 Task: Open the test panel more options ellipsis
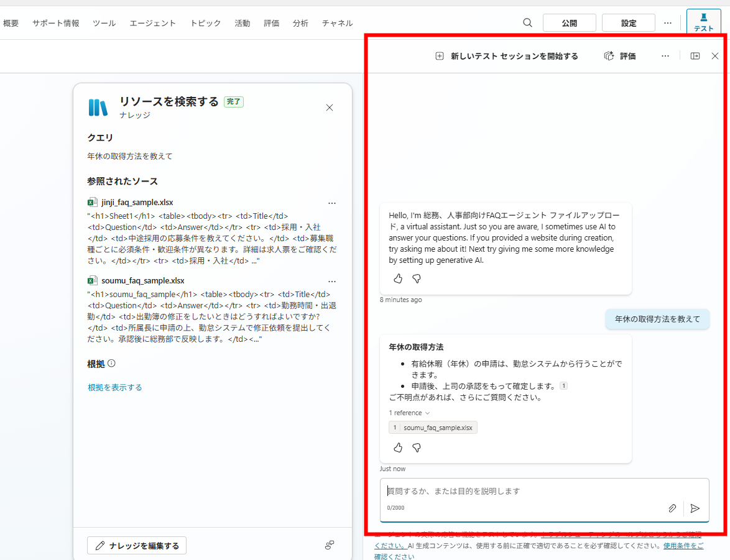(665, 56)
